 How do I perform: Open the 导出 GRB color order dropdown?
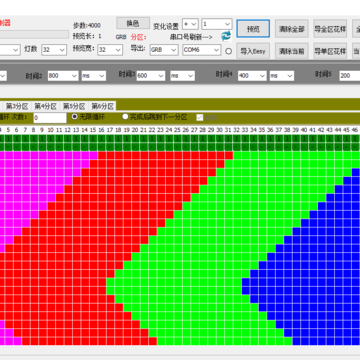(x=164, y=50)
